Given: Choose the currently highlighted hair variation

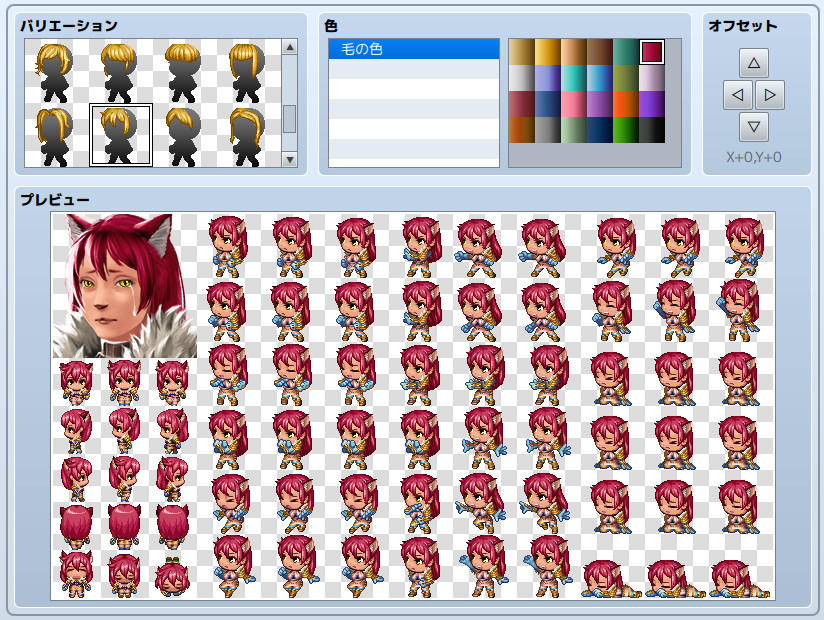Looking at the screenshot, I should (x=120, y=135).
